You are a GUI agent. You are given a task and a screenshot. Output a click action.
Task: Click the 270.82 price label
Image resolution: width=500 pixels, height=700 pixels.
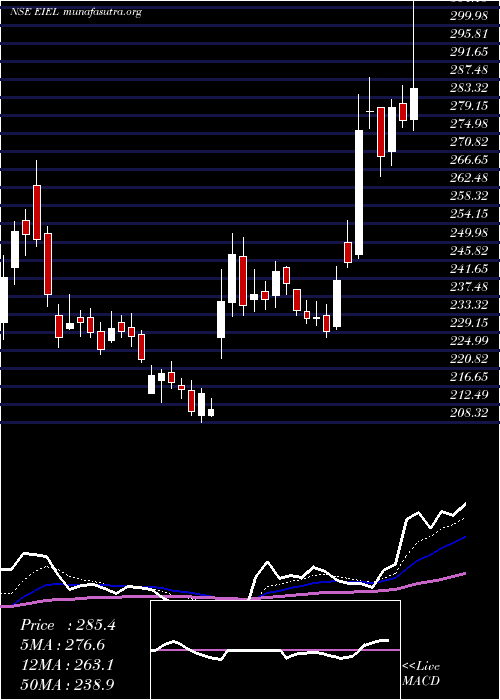[x=468, y=142]
